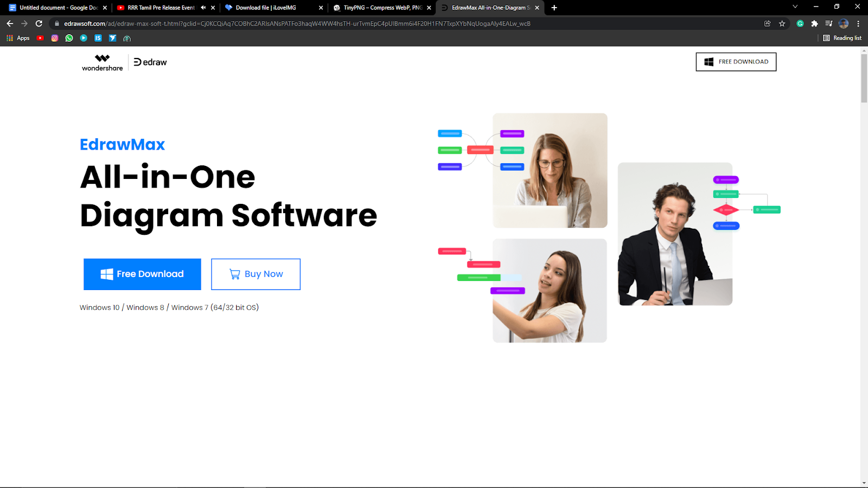Open the Chrome profile avatar
Image resolution: width=868 pixels, height=488 pixels.
tap(844, 23)
